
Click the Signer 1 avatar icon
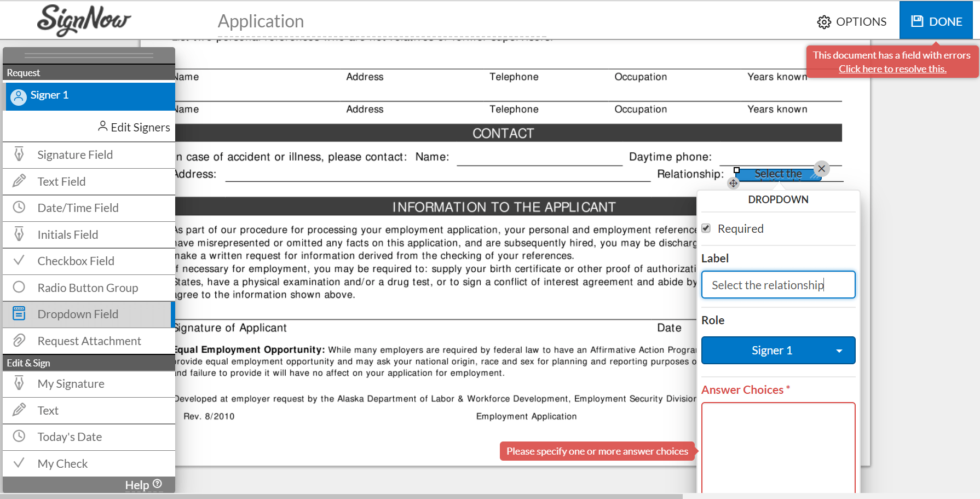point(19,97)
